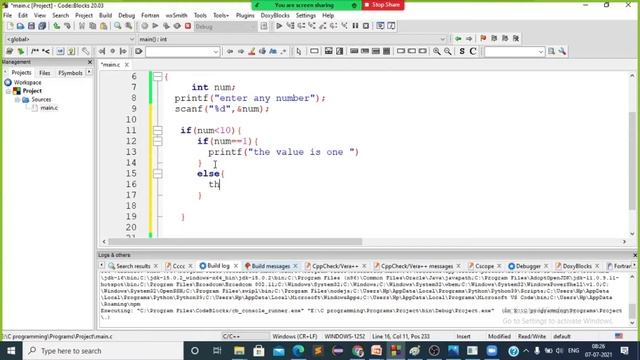Open the Debug menu
The image size is (640, 360).
click(126, 16)
